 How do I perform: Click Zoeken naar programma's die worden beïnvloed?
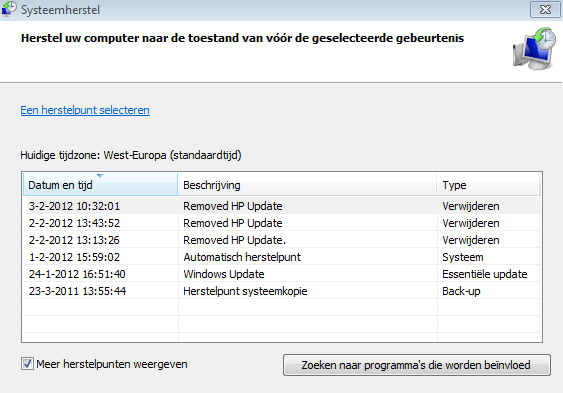pyautogui.click(x=417, y=365)
